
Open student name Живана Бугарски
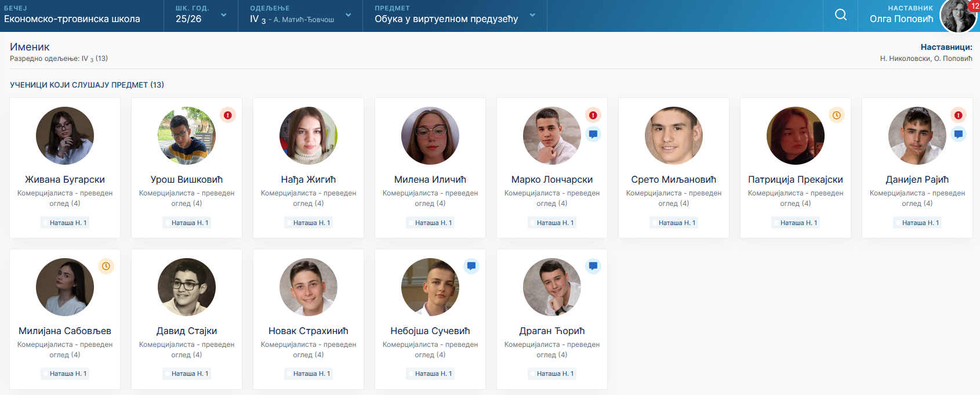click(65, 180)
